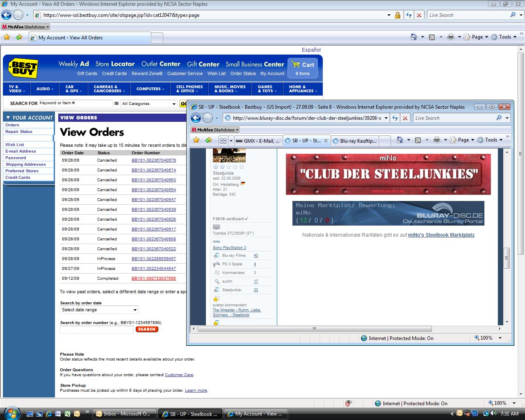The width and height of the screenshot is (525, 420).
Task: Open order BBY01-302367040679
Action: 154,160
